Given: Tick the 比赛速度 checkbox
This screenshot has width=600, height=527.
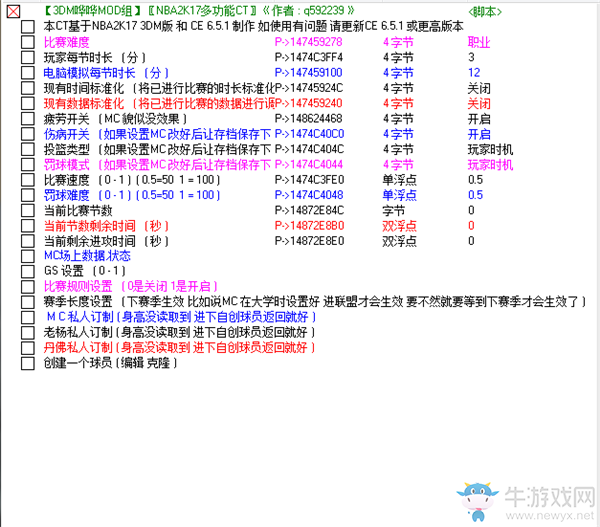Looking at the screenshot, I should pyautogui.click(x=28, y=180).
